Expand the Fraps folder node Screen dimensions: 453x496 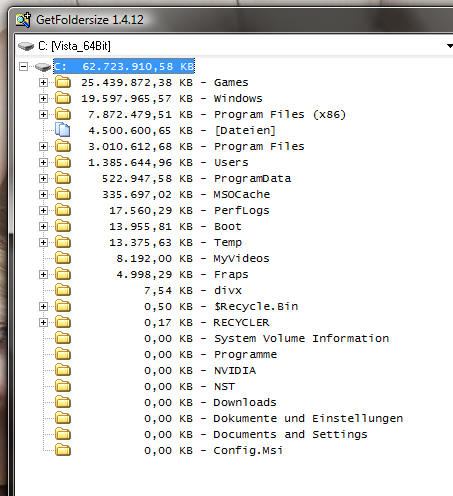(x=43, y=274)
